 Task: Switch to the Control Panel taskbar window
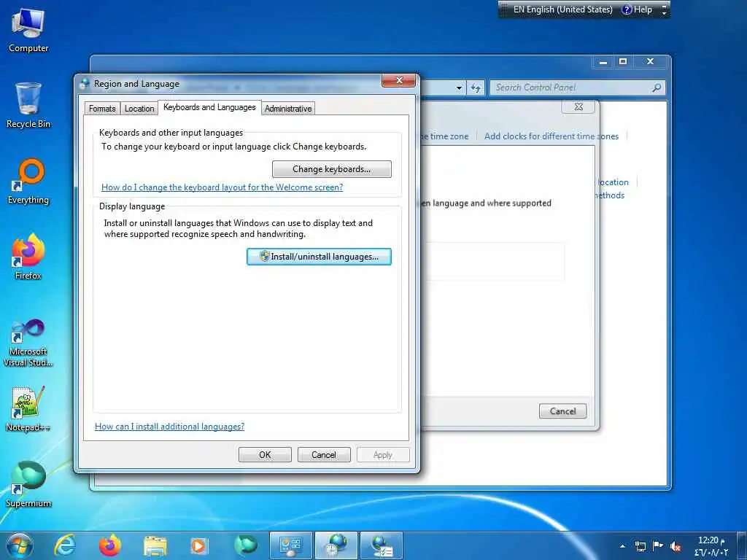[290, 545]
